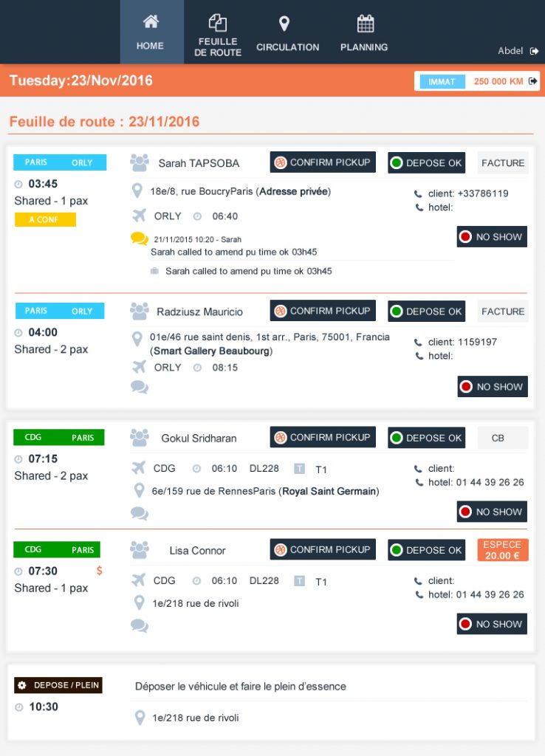545x756 pixels.
Task: Click the location pin for Smart Gallery Beaubourg address
Action: click(137, 340)
